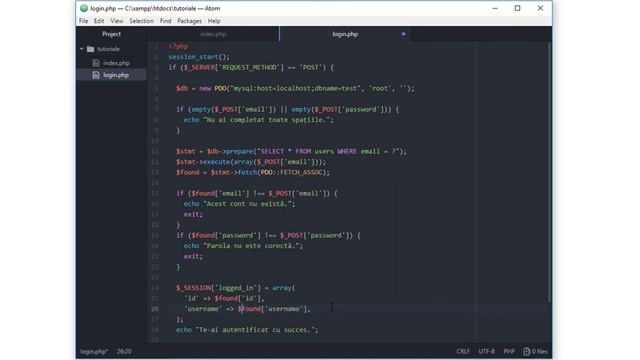Click the Atom logo in title bar
The height and width of the screenshot is (360, 640).
pyautogui.click(x=84, y=8)
